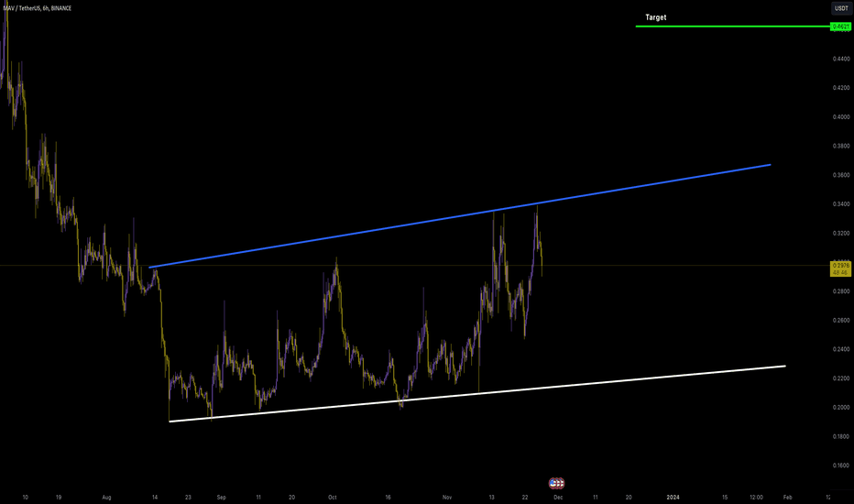Select the white lower support trendline
This screenshot has height=504, width=854.
pos(477,393)
